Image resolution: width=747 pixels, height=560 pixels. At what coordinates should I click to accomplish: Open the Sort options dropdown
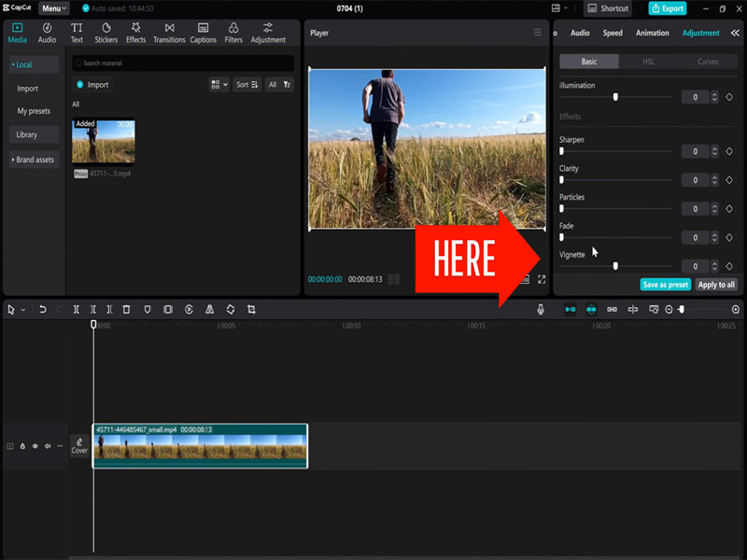click(246, 84)
